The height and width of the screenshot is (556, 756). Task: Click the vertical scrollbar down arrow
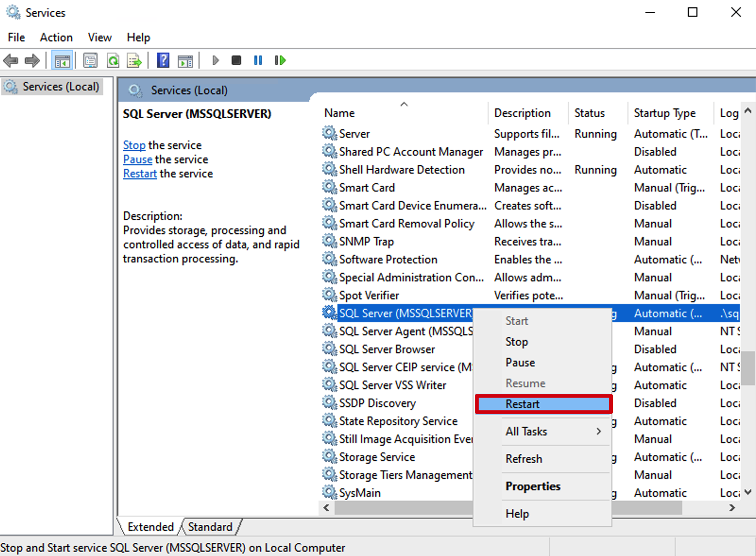click(x=748, y=492)
